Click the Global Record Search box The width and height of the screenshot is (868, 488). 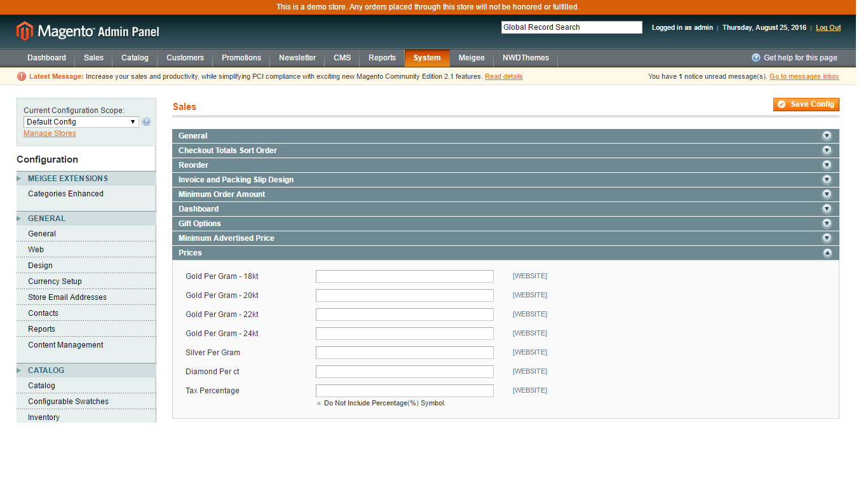571,27
